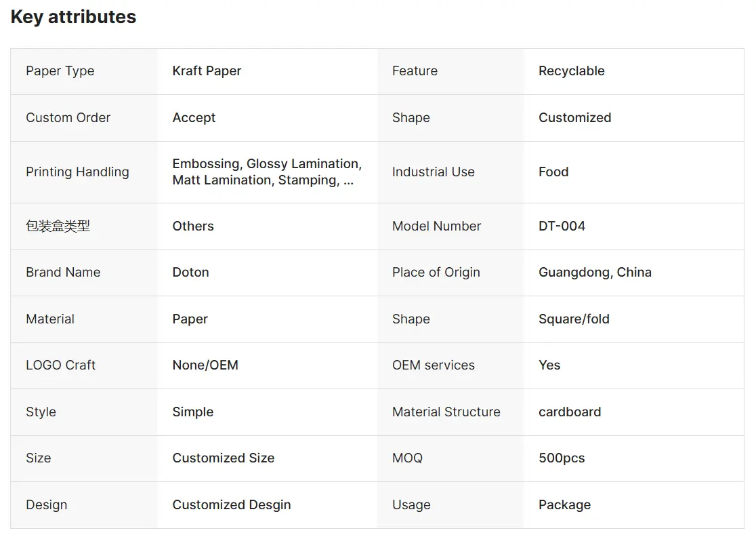Click the Material Structure label

446,412
